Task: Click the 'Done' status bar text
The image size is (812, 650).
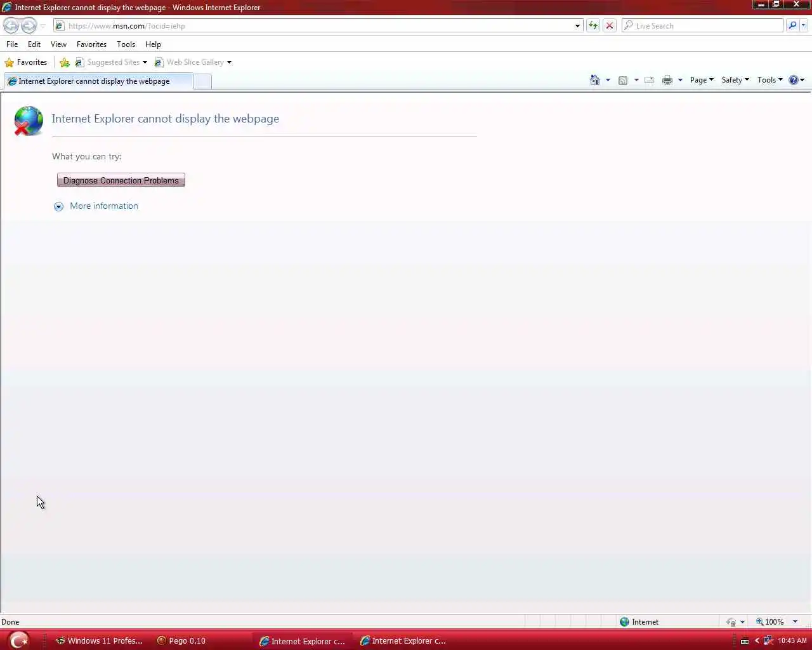Action: [10, 622]
